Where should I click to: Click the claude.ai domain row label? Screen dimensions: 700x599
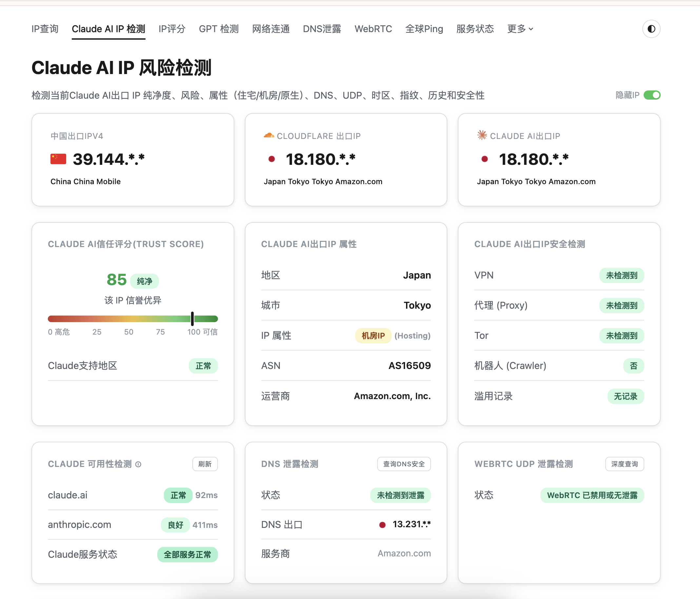(x=68, y=495)
